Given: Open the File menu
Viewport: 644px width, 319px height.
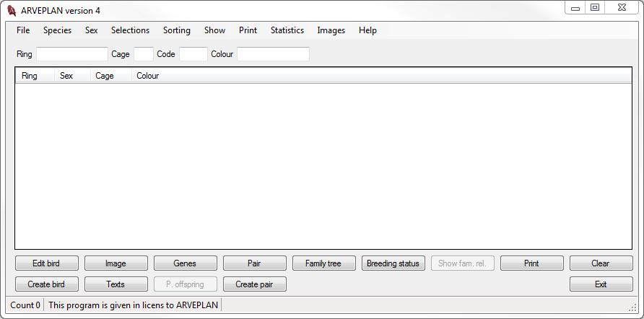Looking at the screenshot, I should point(23,30).
